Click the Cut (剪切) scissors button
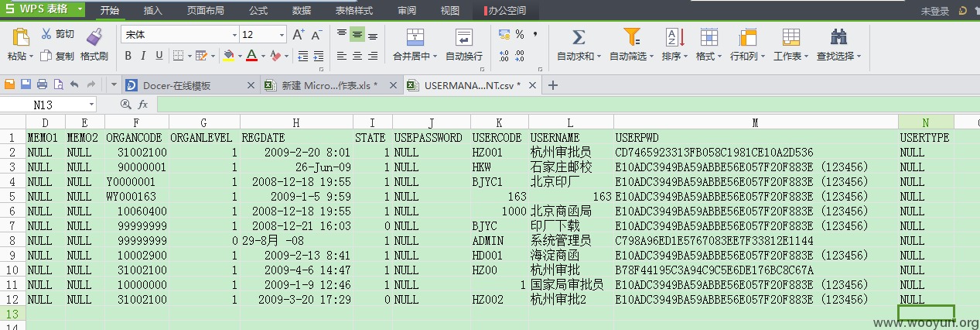 [x=58, y=34]
